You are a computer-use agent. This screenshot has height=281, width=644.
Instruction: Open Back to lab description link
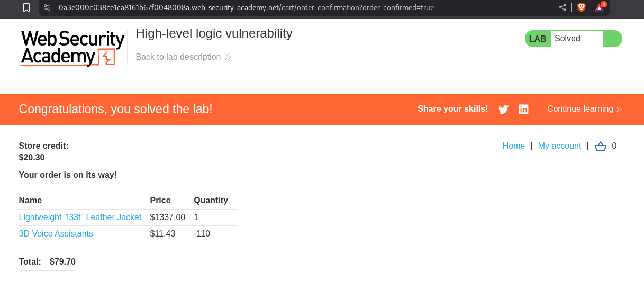pyautogui.click(x=178, y=57)
